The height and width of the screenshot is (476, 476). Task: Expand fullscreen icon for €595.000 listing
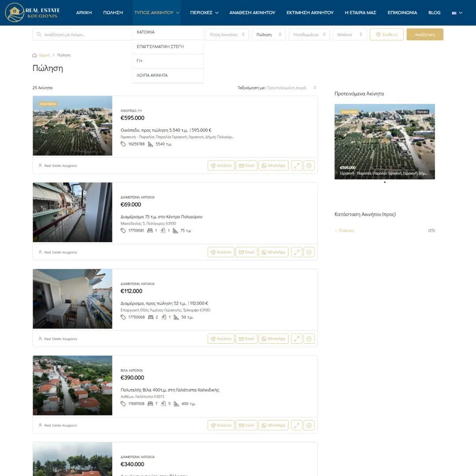point(297,166)
